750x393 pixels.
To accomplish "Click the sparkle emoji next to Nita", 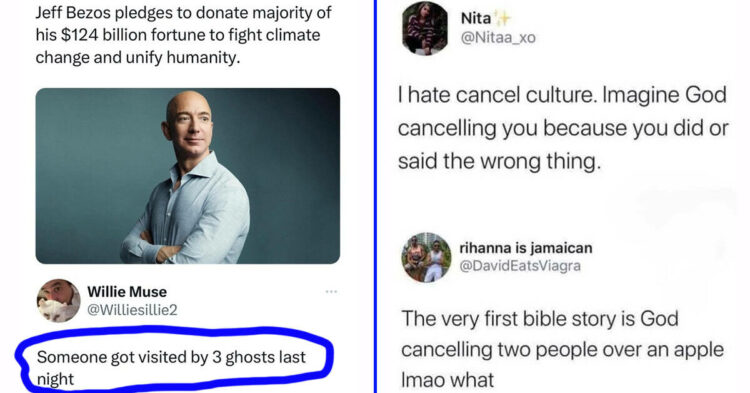I will click(x=502, y=18).
